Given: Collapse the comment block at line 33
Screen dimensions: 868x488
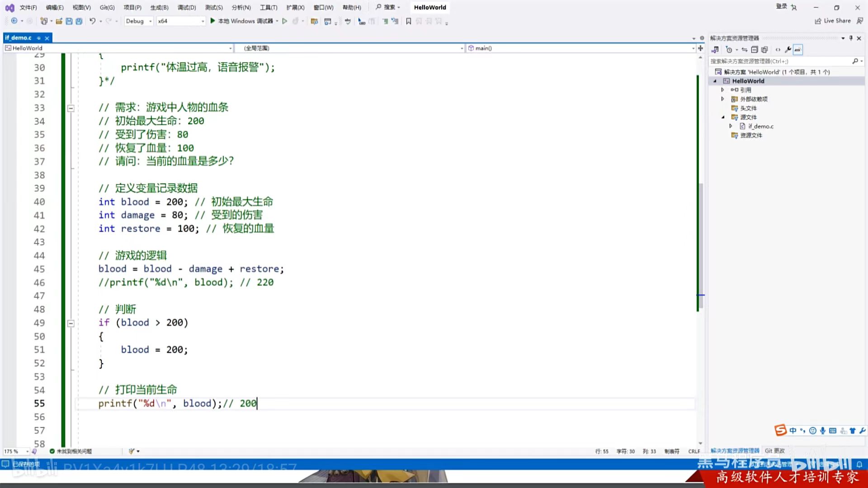Looking at the screenshot, I should coord(71,108).
